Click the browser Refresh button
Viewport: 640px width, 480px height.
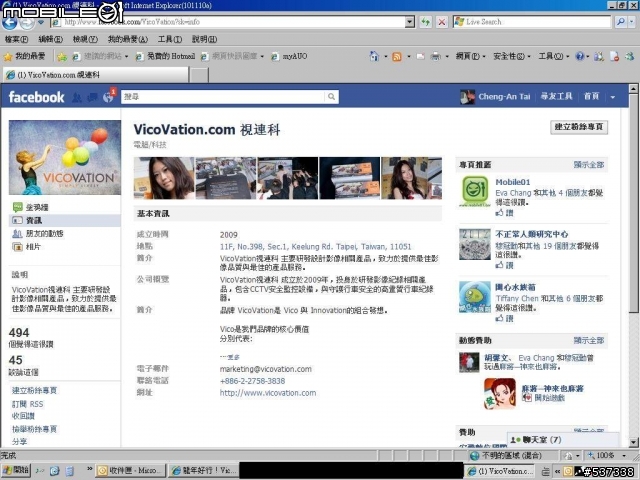(425, 22)
